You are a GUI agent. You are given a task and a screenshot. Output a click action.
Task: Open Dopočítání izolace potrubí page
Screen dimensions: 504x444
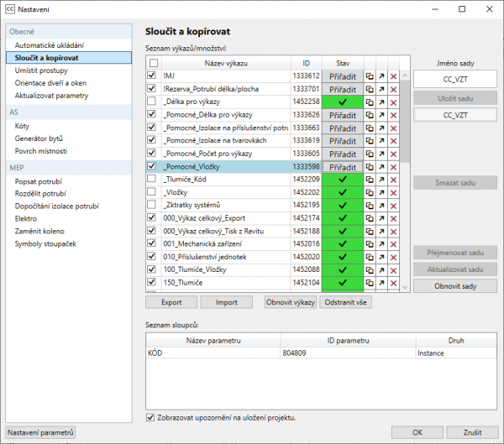[x=57, y=206]
